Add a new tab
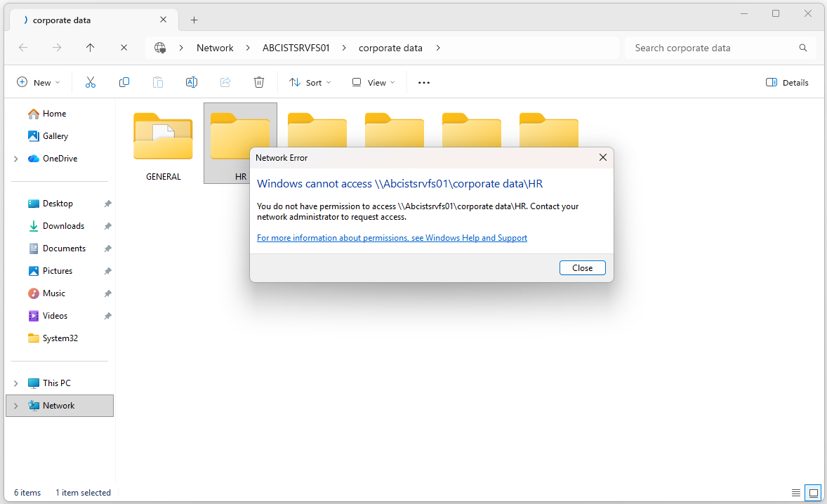 tap(194, 20)
